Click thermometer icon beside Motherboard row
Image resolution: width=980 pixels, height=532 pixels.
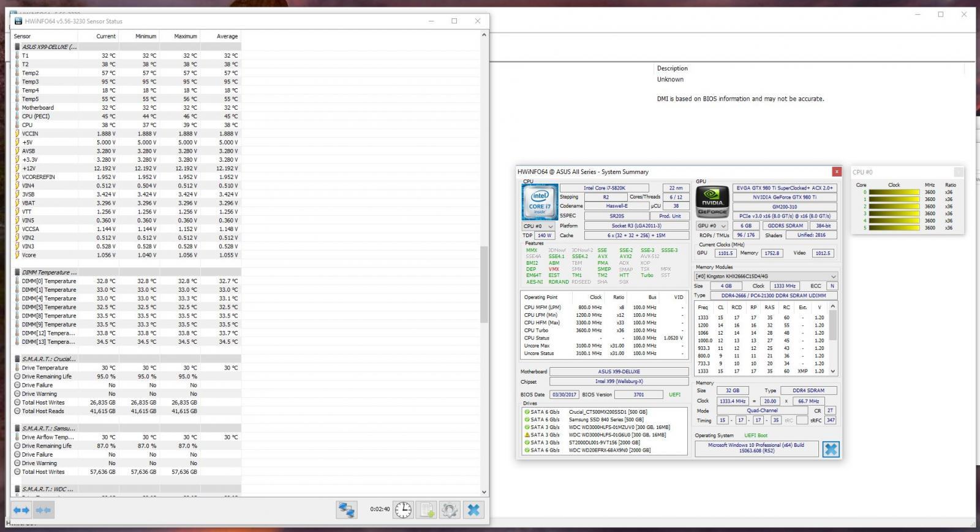pos(17,107)
